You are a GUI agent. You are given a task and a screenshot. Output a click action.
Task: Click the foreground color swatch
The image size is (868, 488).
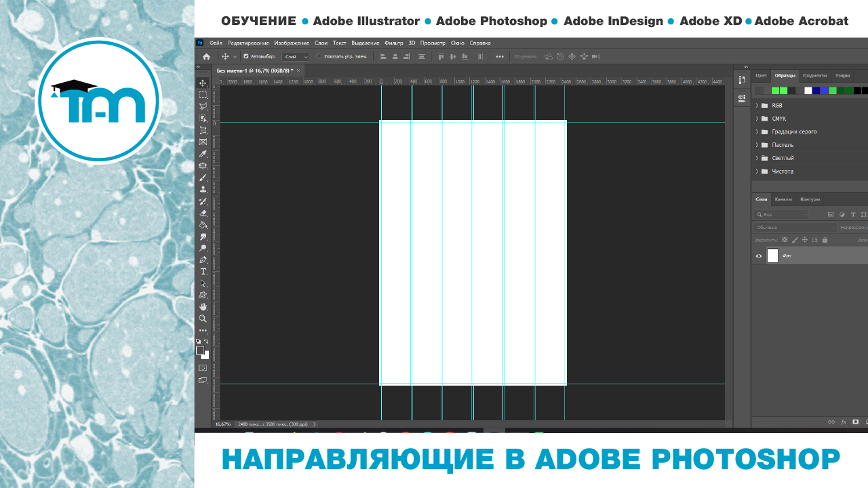tap(199, 350)
